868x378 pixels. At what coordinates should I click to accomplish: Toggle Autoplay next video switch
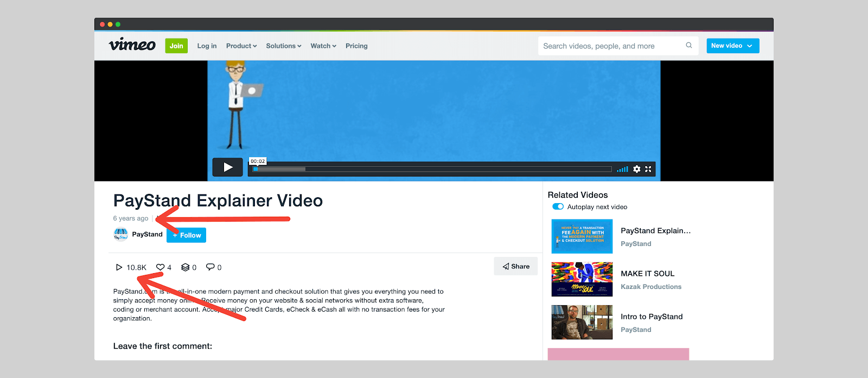[x=558, y=206]
